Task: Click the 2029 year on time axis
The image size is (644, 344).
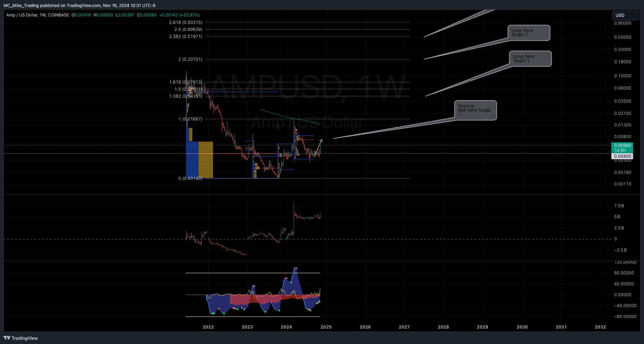Action: pyautogui.click(x=483, y=327)
